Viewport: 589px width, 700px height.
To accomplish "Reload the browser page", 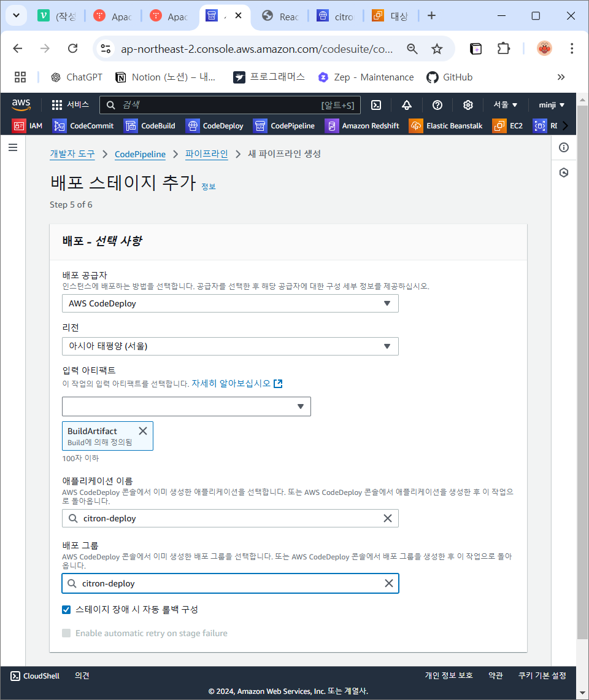I will (x=73, y=49).
